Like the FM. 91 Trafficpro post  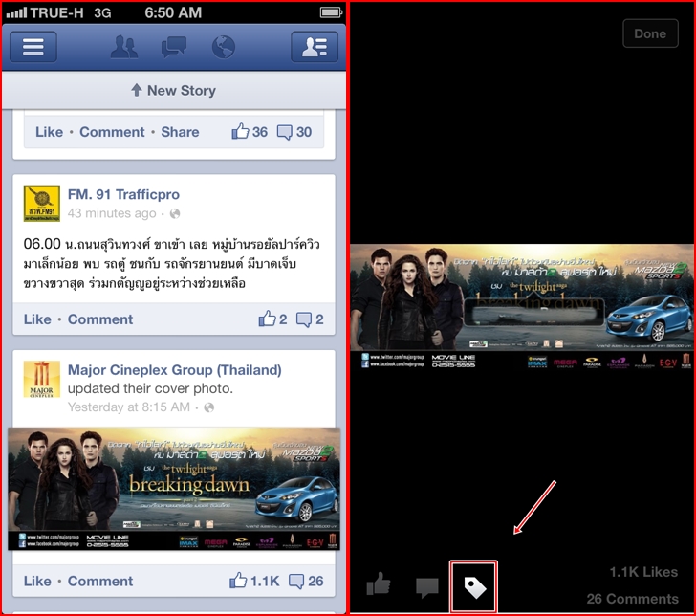[37, 319]
